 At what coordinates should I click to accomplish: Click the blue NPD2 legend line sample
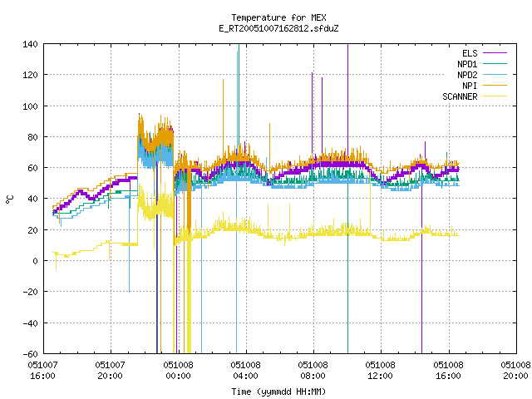495,75
